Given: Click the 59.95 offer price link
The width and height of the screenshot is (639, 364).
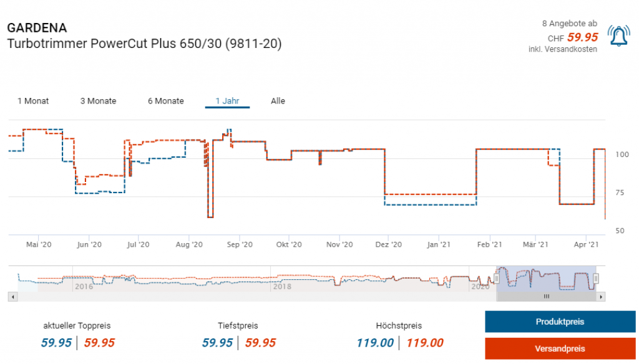Looking at the screenshot, I should click(583, 37).
